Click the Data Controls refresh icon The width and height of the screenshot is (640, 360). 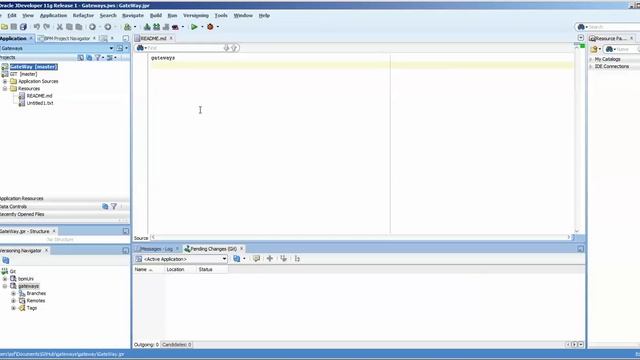(x=105, y=207)
